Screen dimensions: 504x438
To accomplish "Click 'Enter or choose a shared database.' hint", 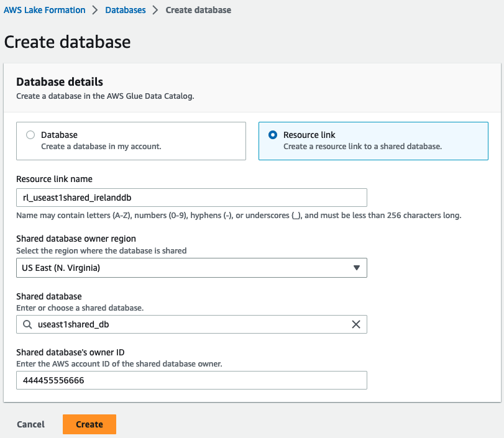I will (x=80, y=308).
